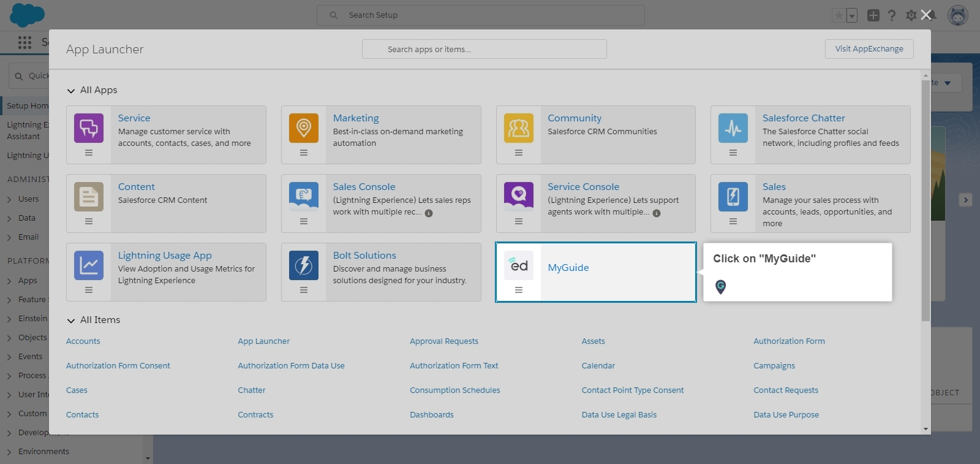Screen dimensions: 980x464
Task: Close the App Launcher with X
Action: pyautogui.click(x=926, y=15)
